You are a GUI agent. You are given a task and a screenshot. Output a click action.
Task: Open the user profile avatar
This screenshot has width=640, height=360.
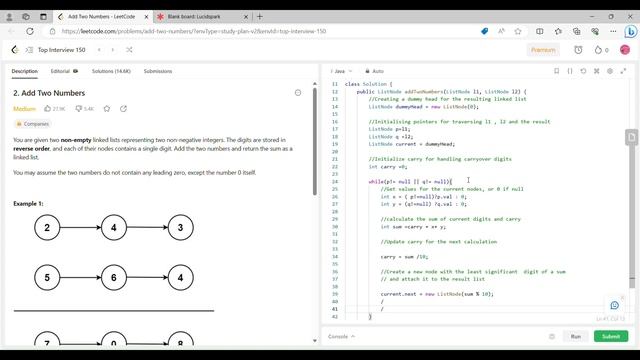tap(625, 50)
